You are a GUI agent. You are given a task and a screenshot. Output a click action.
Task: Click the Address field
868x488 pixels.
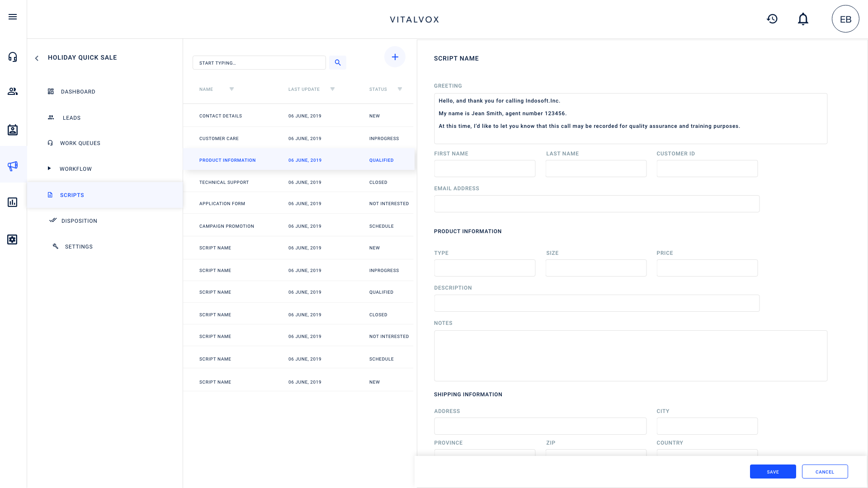click(x=540, y=426)
